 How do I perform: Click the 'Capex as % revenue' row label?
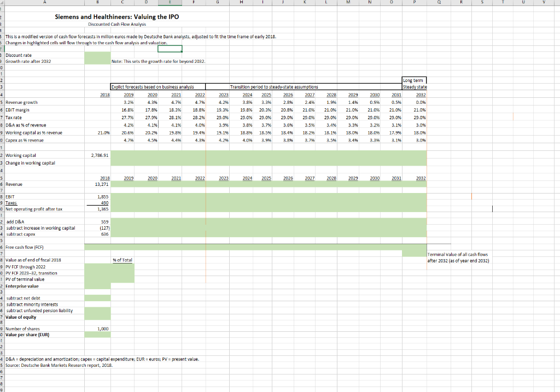[x=25, y=141]
